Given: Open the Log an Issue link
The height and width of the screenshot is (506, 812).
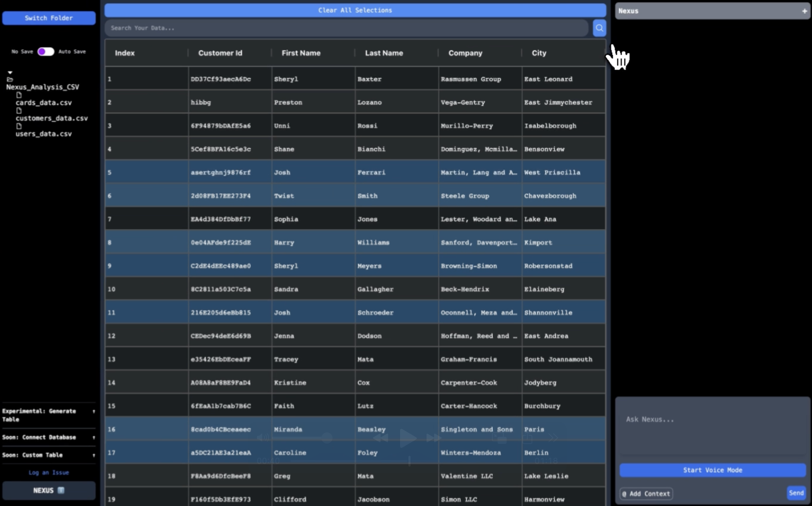Looking at the screenshot, I should (x=49, y=473).
